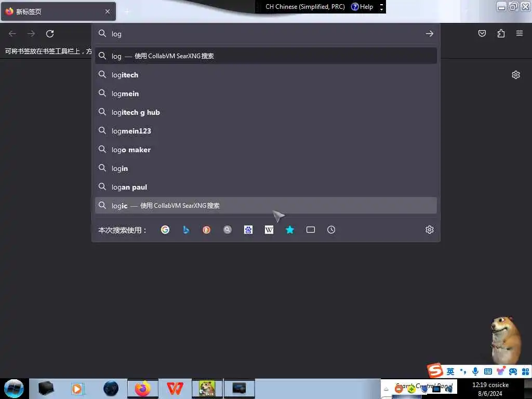Select the 新标签页 tab
This screenshot has width=532, height=399.
[58, 11]
